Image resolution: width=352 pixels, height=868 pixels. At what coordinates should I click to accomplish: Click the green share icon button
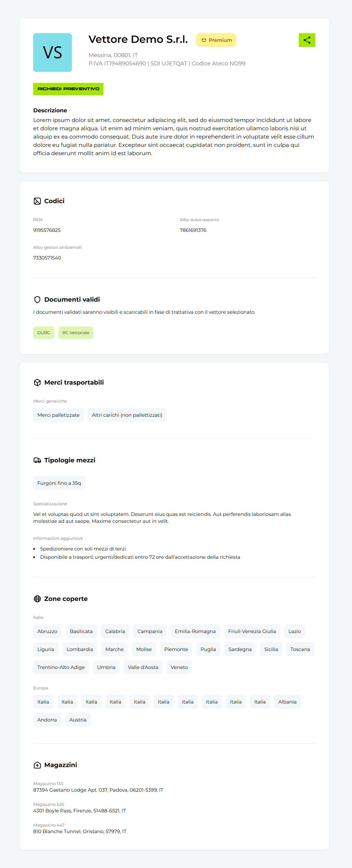click(307, 40)
